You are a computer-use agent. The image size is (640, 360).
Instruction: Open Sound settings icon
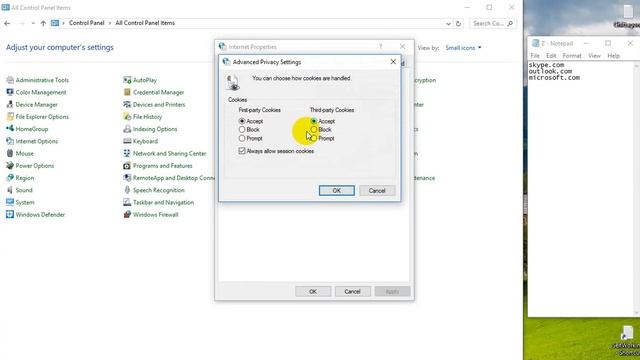(x=10, y=190)
